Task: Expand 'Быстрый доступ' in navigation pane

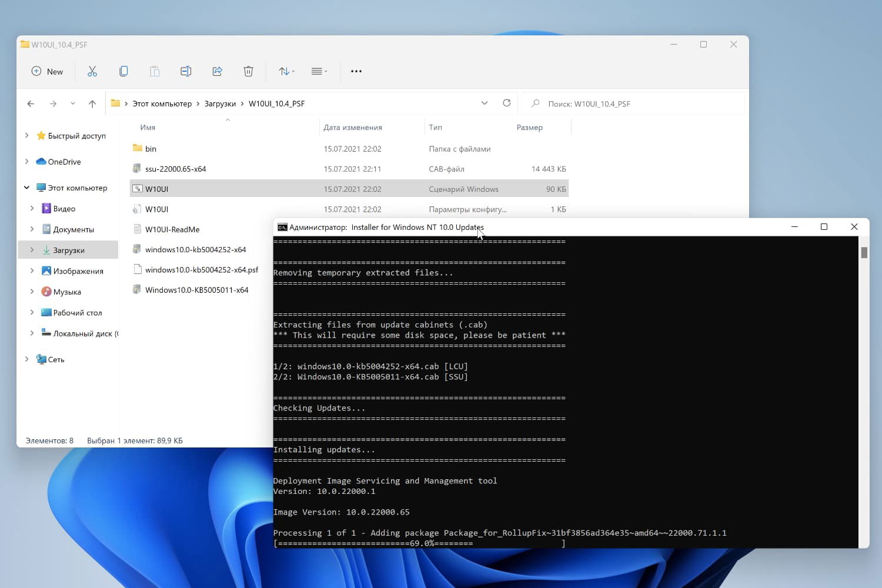Action: 26,135
